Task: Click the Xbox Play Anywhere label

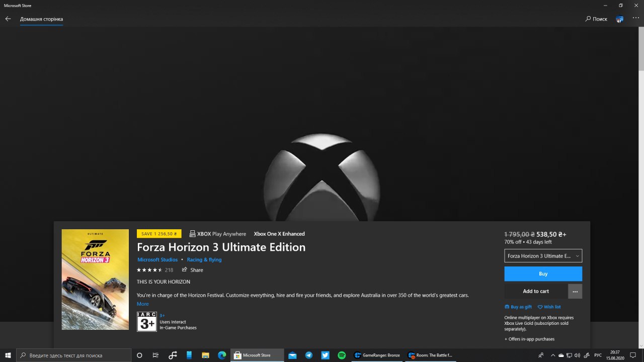Action: (218, 234)
